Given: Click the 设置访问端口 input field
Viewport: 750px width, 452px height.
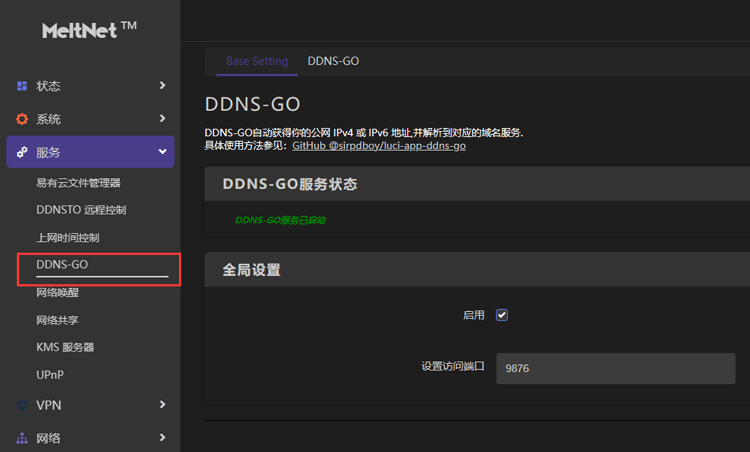Looking at the screenshot, I should [x=616, y=368].
